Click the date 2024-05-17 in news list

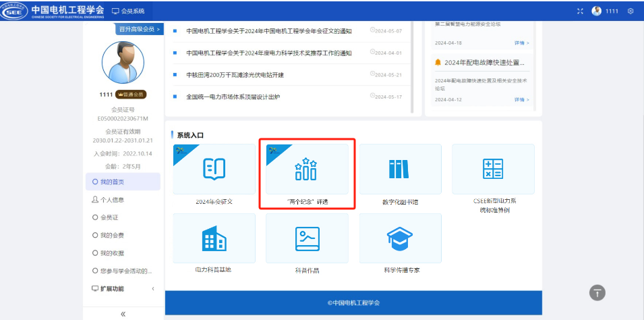click(x=388, y=97)
